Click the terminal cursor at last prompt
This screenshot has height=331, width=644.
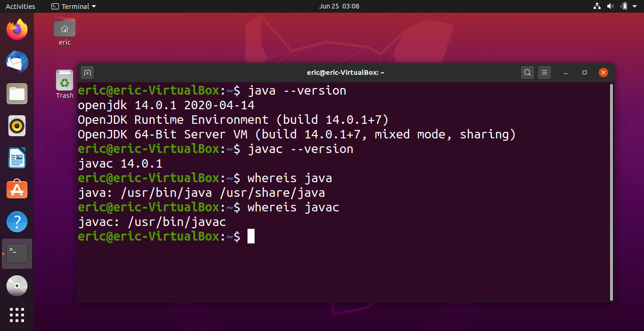pos(251,236)
